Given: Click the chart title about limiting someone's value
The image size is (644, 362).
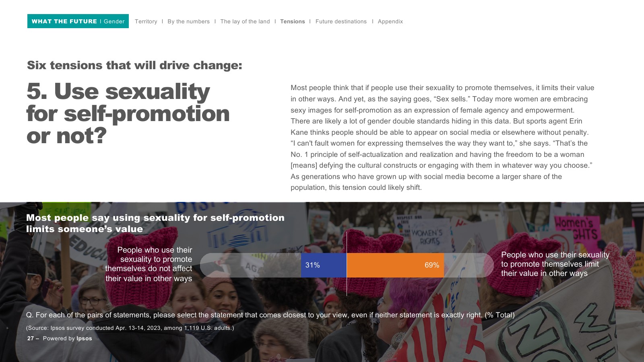Looking at the screenshot, I should [155, 223].
